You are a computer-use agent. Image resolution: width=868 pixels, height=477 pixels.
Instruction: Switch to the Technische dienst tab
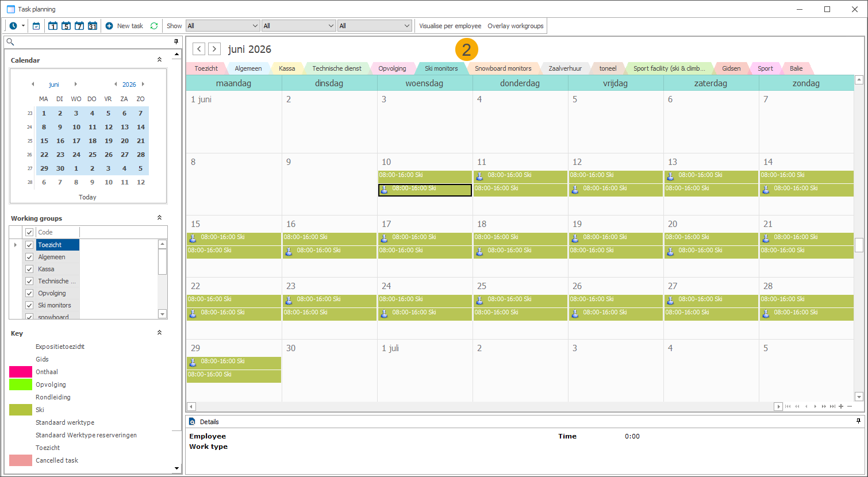tap(337, 68)
